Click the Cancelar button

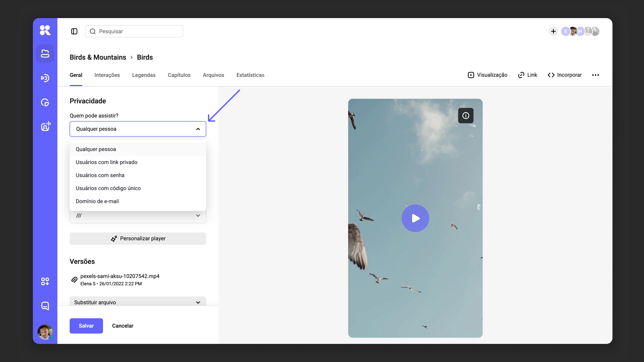click(123, 326)
